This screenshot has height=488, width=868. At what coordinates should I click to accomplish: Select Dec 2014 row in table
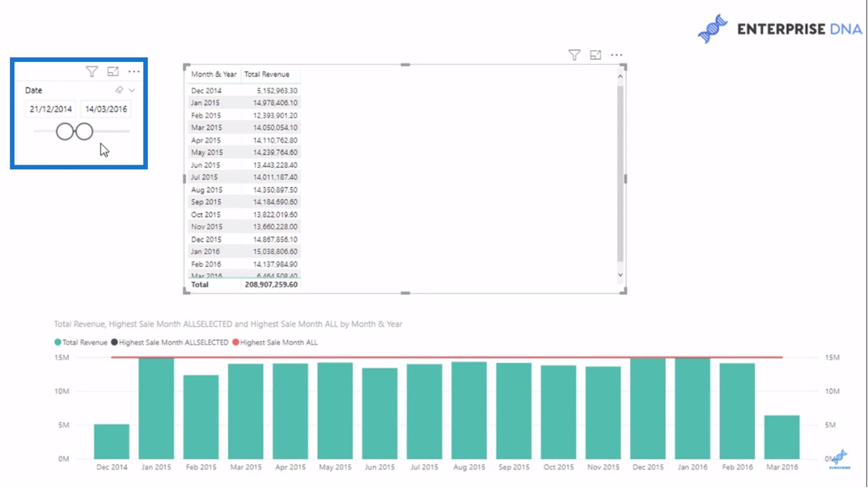244,90
